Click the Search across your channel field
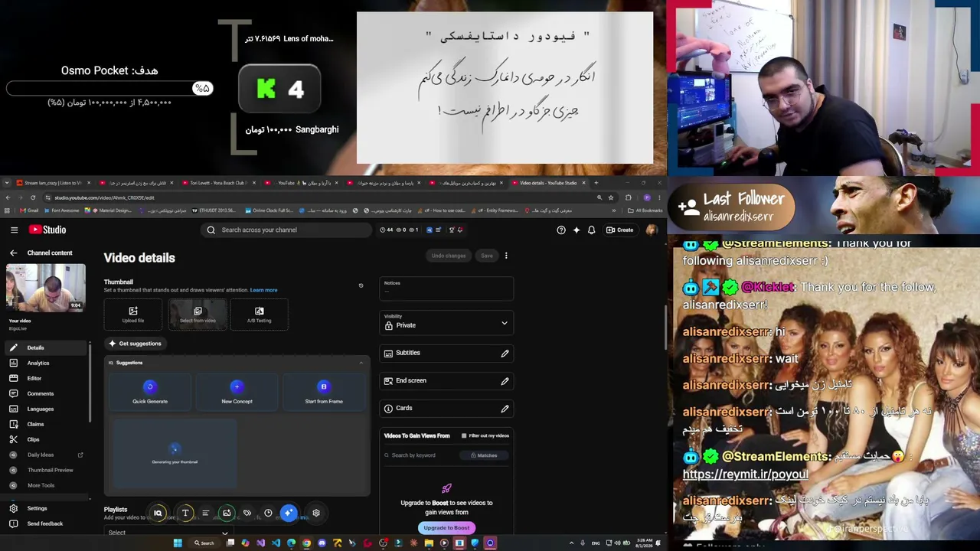 [287, 230]
